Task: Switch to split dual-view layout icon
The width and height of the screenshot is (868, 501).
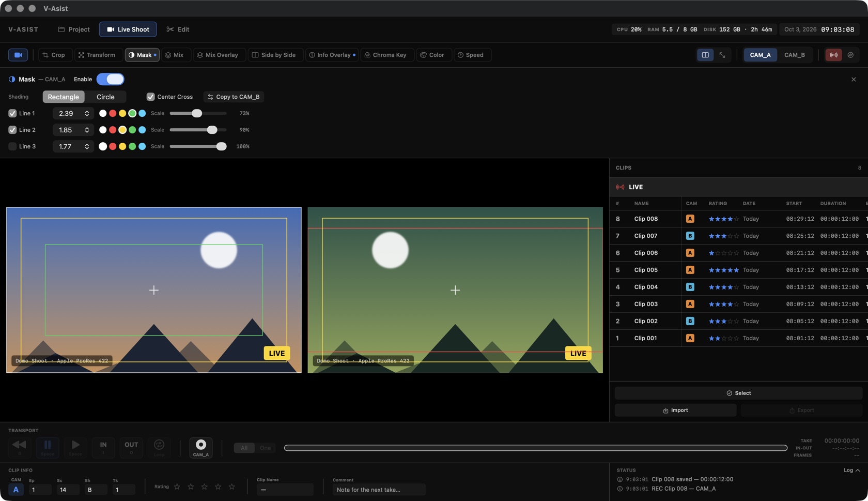Action: pos(705,55)
